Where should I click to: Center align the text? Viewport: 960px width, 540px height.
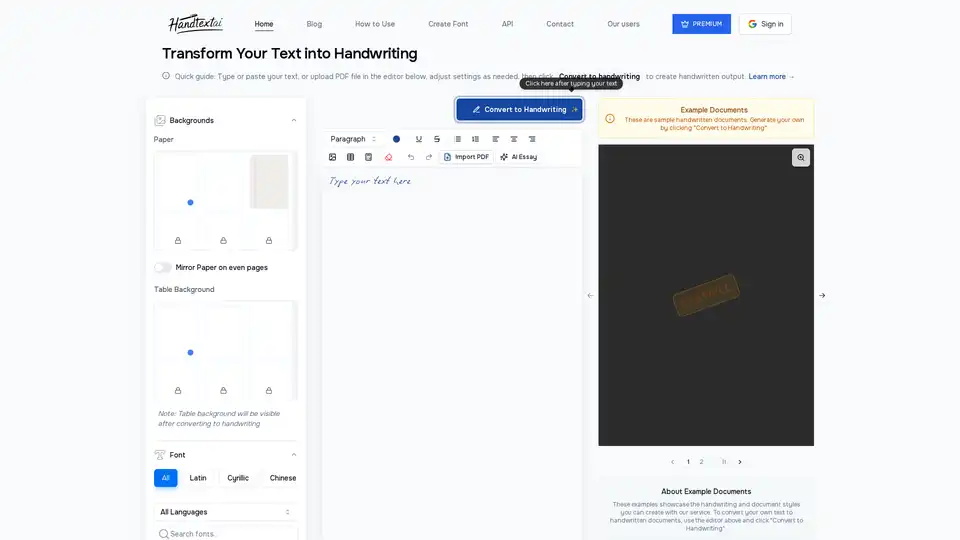(514, 139)
